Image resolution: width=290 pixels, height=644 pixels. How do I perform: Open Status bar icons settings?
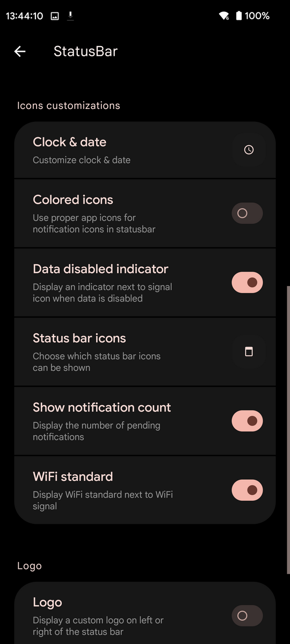(x=145, y=352)
